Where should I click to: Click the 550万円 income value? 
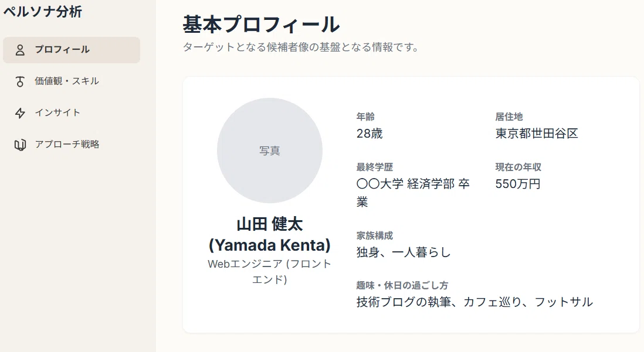[517, 184]
